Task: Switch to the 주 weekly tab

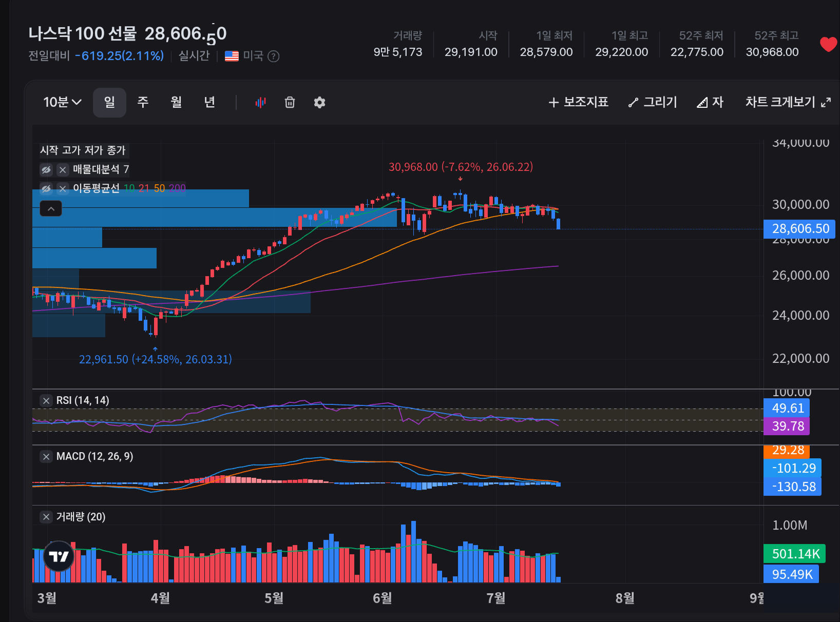Action: pos(143,102)
